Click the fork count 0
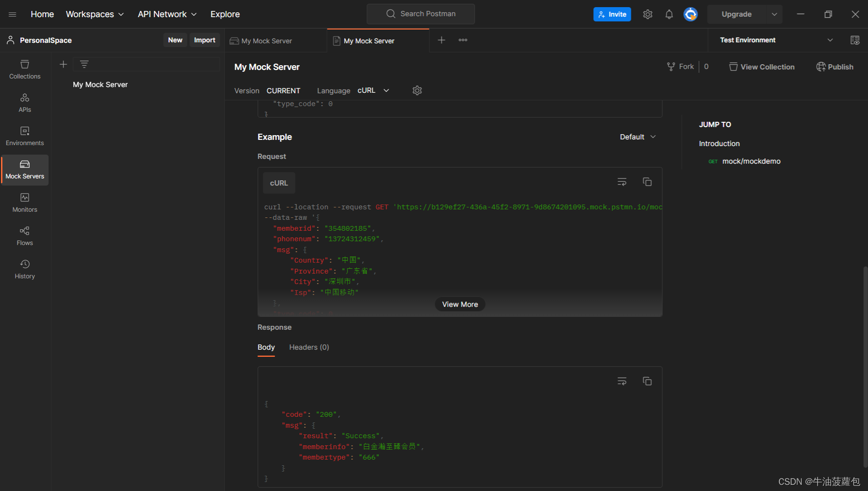The height and width of the screenshot is (491, 868). [x=706, y=67]
